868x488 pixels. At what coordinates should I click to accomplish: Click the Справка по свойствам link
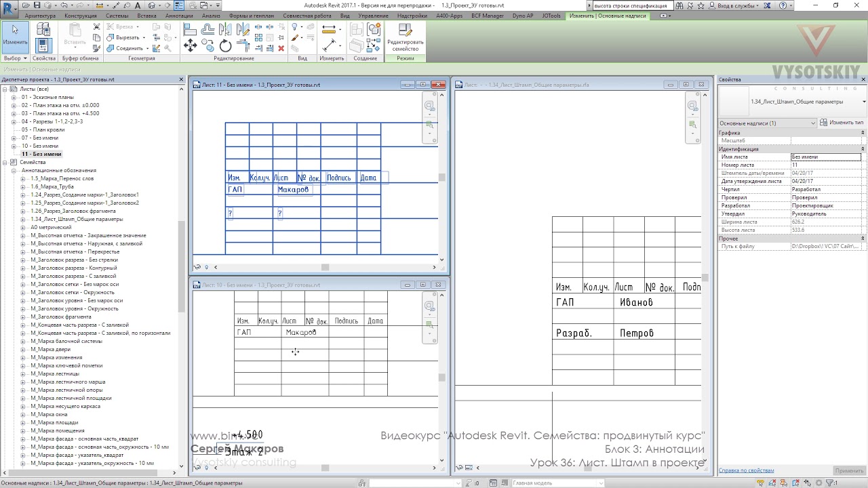pyautogui.click(x=746, y=470)
